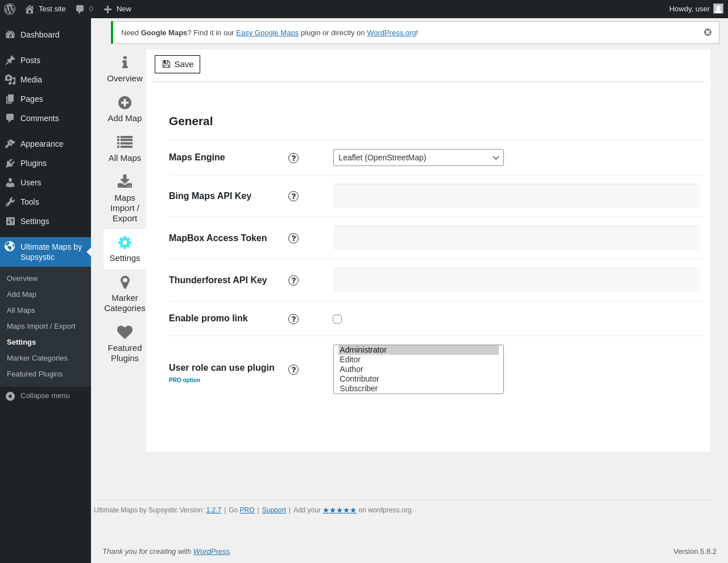Dismiss the Google Maps notice
Screen dimensions: 728x563
tap(708, 32)
